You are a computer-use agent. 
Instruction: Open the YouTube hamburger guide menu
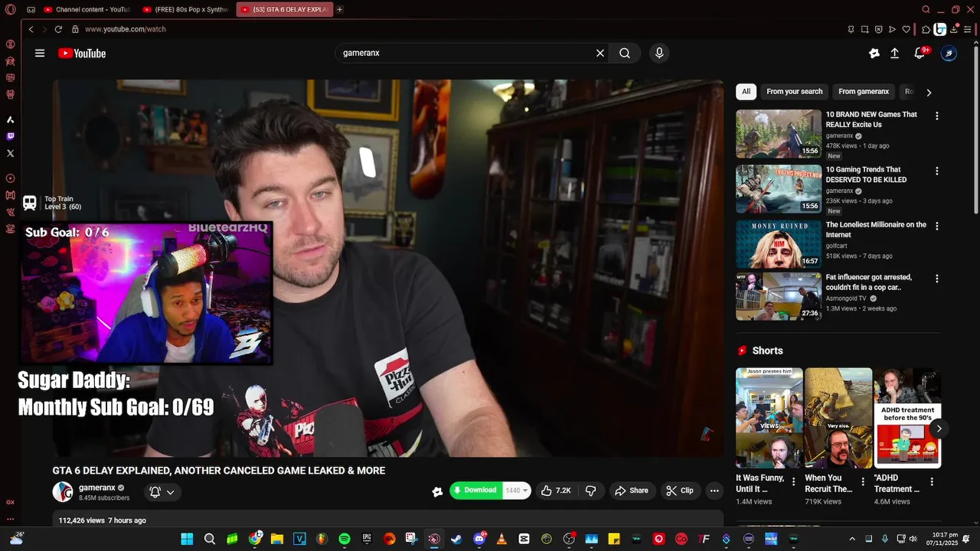click(40, 53)
